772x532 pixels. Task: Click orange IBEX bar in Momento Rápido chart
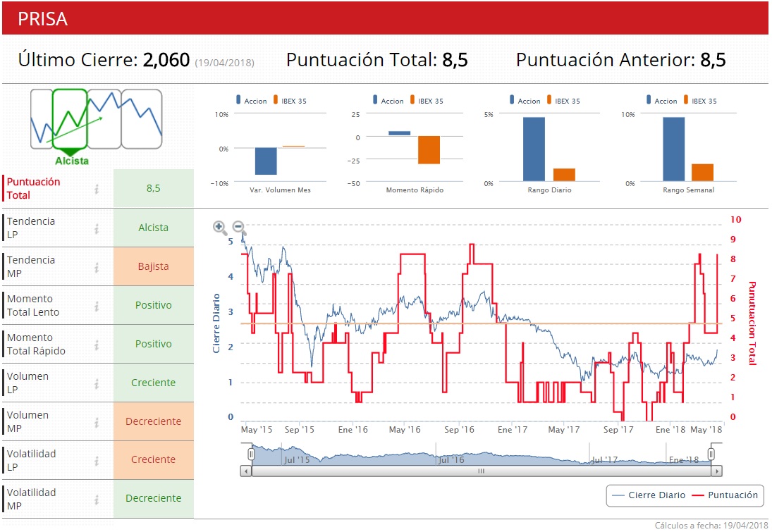point(429,150)
